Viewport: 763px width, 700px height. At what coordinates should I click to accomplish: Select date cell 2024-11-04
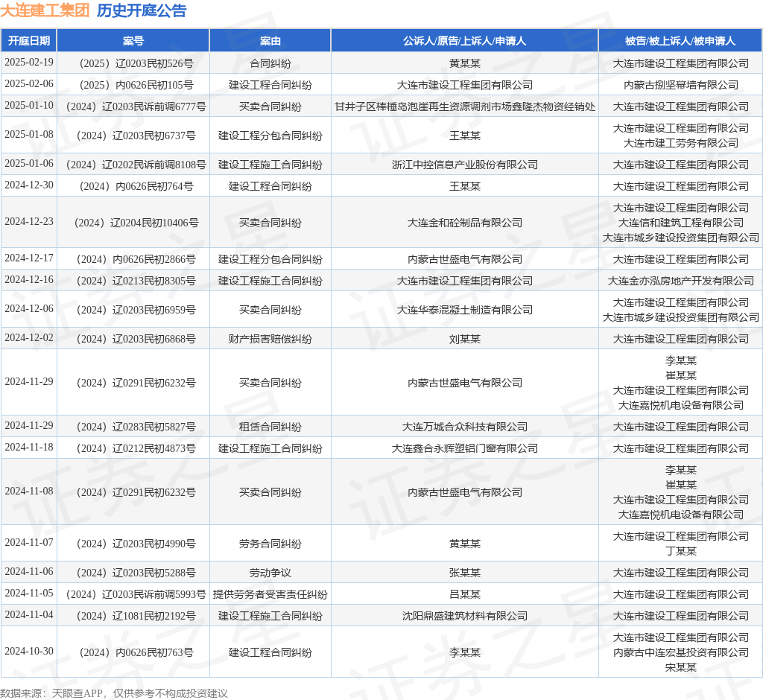point(29,615)
